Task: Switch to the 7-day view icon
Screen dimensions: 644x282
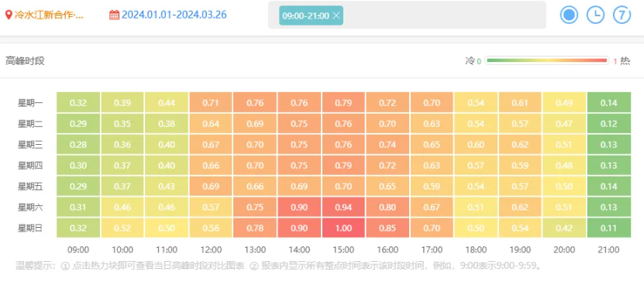Action: coord(622,15)
